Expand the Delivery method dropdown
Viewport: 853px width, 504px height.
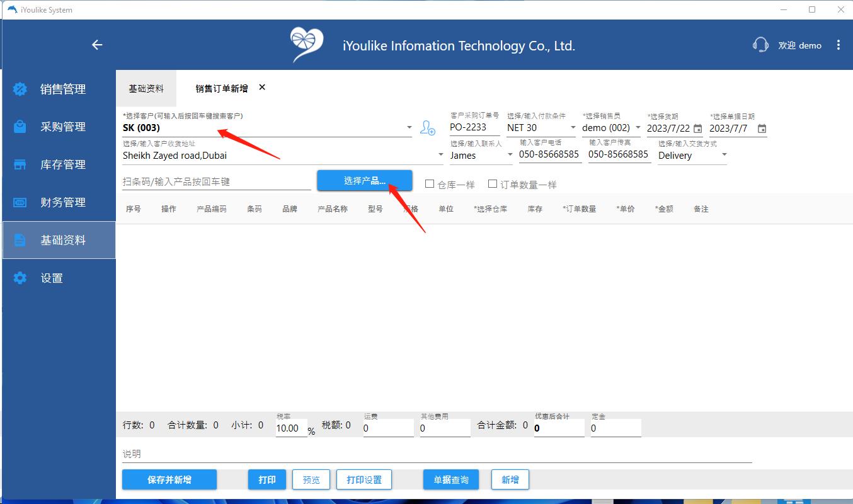click(724, 155)
